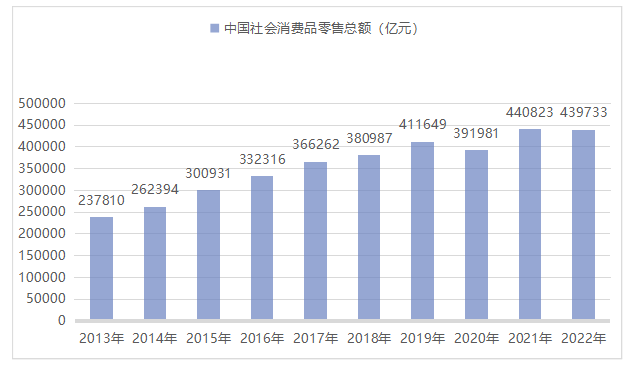Select the data label 411649
The width and height of the screenshot is (635, 365).
(422, 124)
